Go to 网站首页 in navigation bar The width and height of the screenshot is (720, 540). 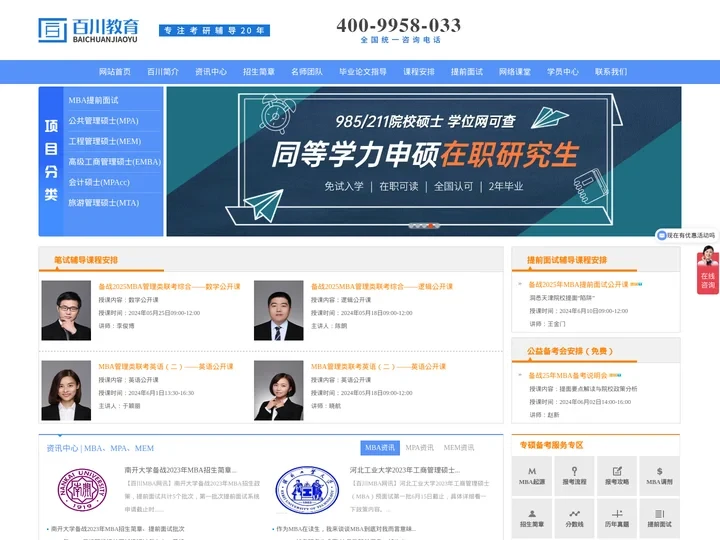point(115,72)
